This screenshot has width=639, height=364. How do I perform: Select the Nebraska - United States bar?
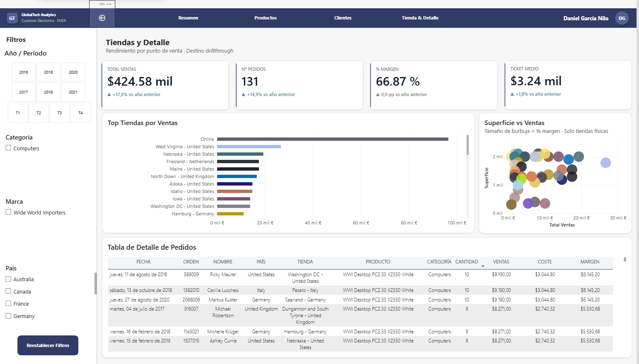[240, 154]
